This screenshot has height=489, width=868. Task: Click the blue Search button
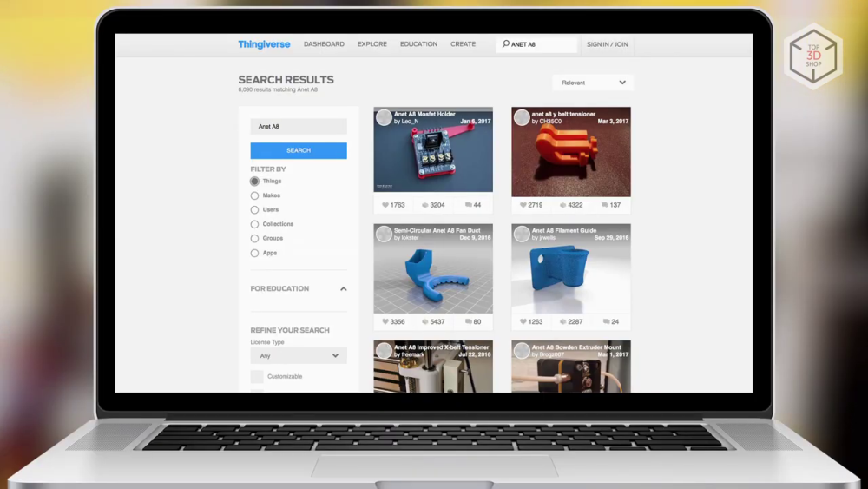pos(299,150)
